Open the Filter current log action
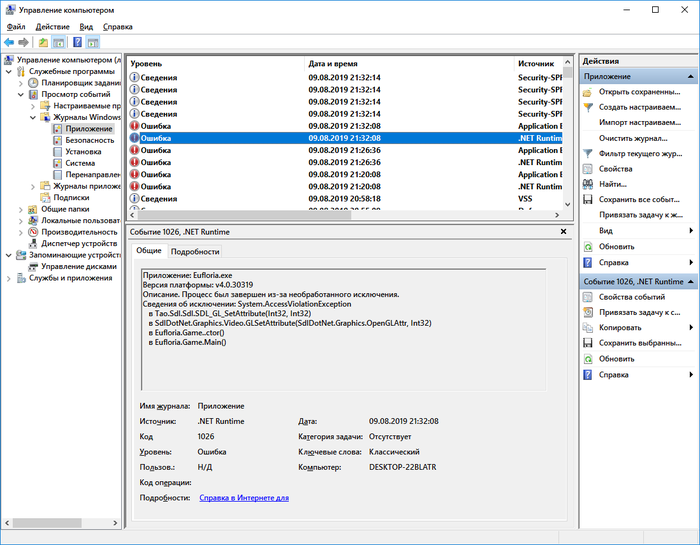Viewport: 700px width, 545px height. point(639,153)
